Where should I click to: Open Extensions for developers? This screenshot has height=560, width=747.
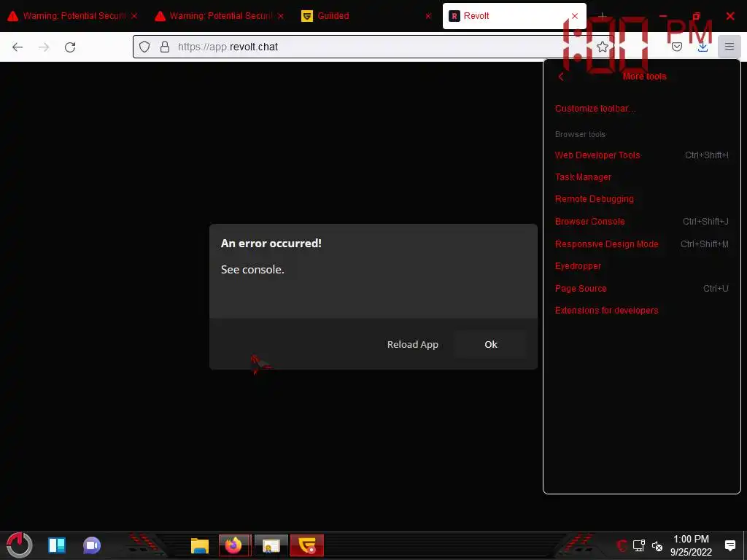pos(642,311)
